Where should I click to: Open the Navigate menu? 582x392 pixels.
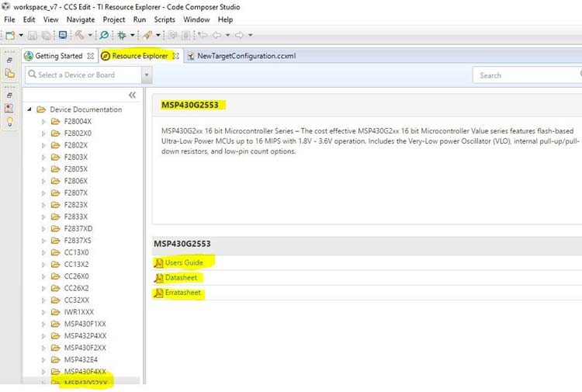point(81,19)
